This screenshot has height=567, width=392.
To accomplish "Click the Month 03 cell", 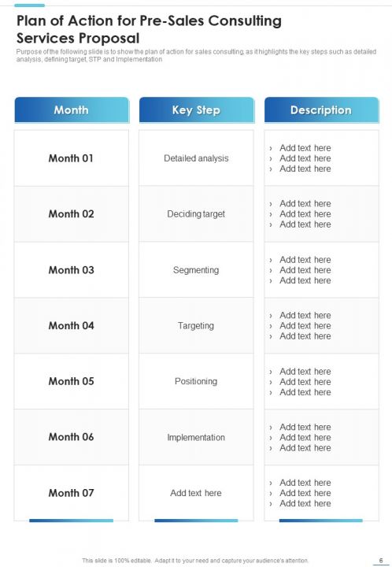I will point(71,270).
